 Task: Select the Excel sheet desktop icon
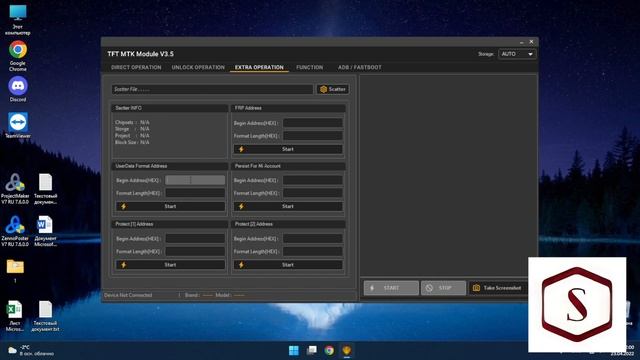(15, 316)
